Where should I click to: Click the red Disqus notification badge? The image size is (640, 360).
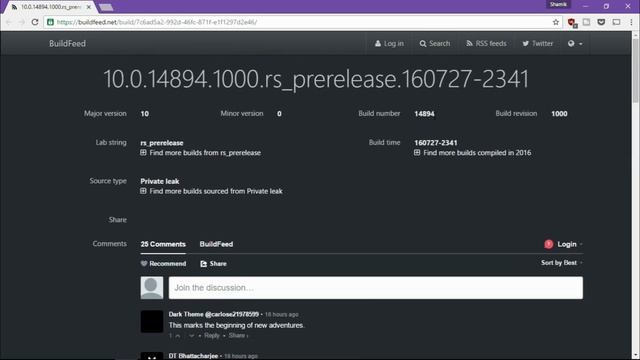(549, 244)
